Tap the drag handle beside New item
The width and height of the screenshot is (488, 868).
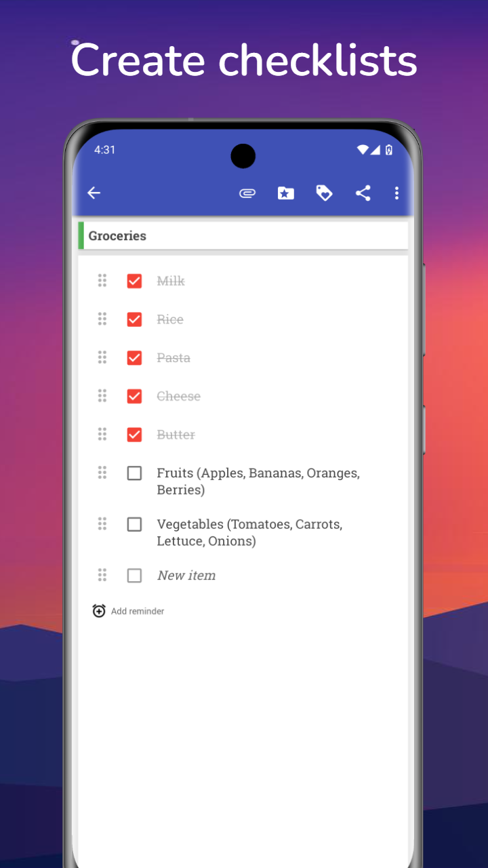coord(102,575)
